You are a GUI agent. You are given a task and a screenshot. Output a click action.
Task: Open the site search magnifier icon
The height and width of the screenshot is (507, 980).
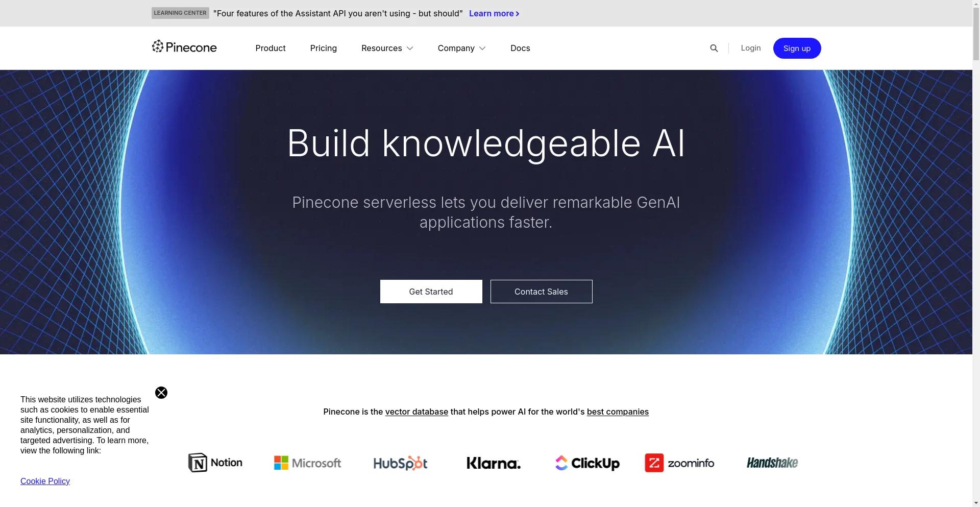coord(714,48)
